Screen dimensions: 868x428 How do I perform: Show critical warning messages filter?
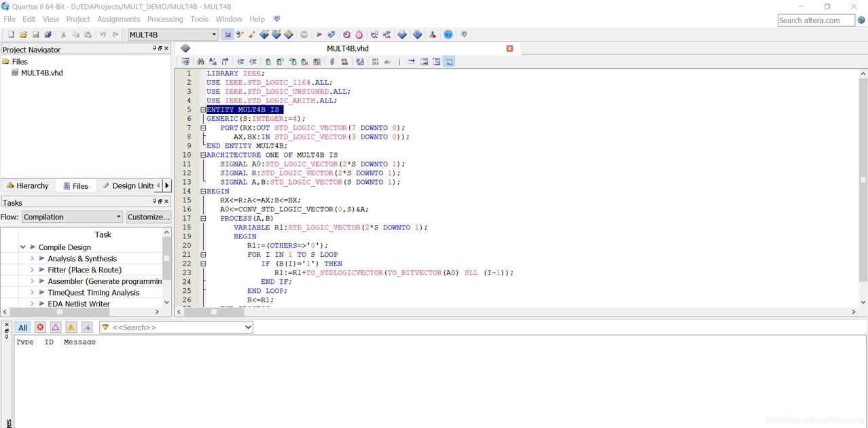click(56, 327)
